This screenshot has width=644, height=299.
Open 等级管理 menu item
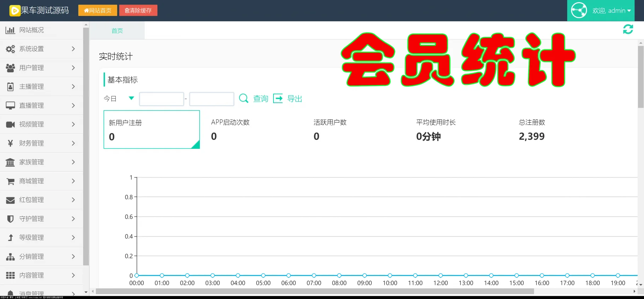[41, 238]
